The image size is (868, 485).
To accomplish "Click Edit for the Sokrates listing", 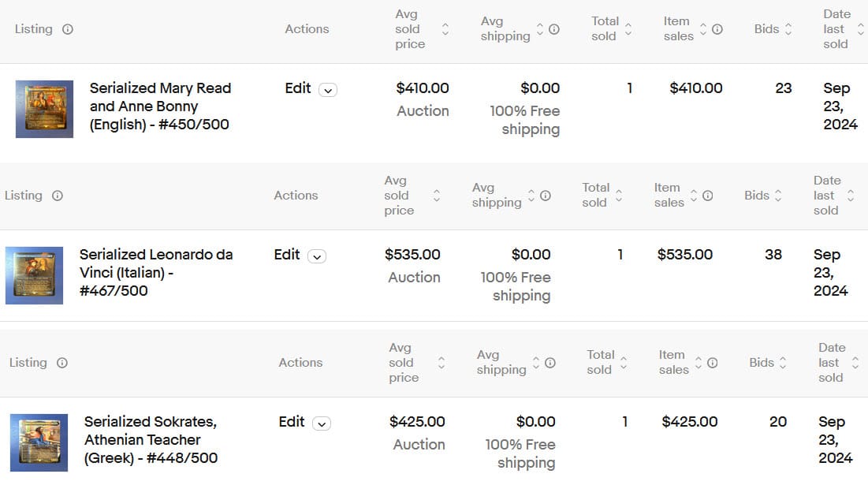I will (292, 422).
